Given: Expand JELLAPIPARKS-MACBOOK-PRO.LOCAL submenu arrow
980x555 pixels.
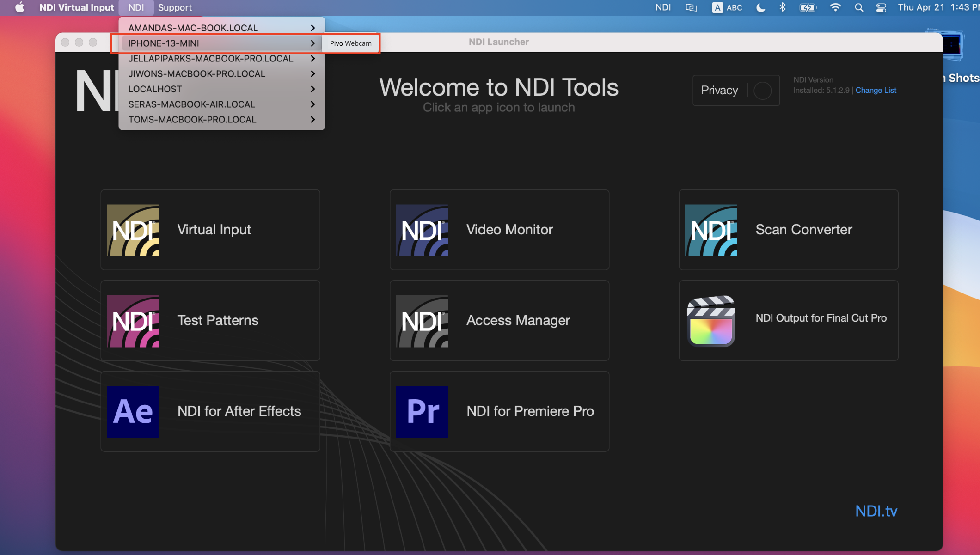Looking at the screenshot, I should point(313,58).
